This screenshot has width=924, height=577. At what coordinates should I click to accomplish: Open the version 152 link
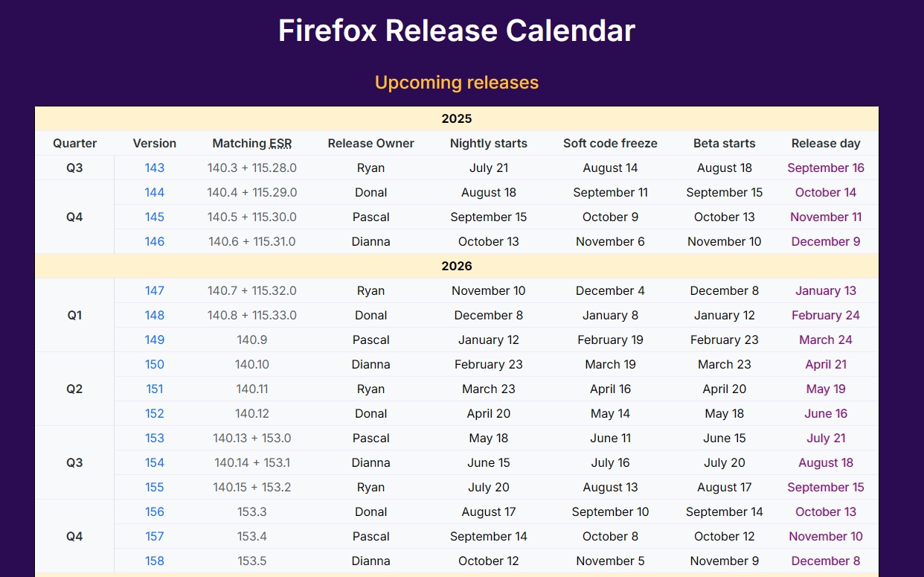pos(155,413)
